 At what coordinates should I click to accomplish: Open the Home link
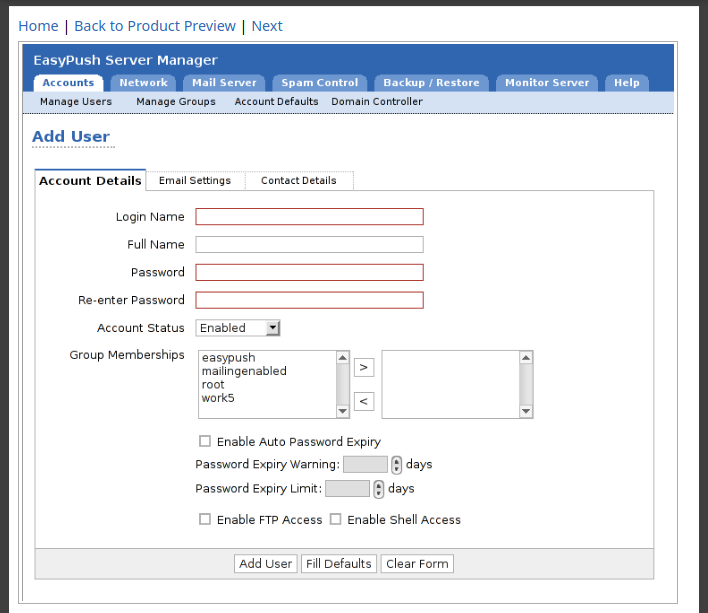(38, 26)
